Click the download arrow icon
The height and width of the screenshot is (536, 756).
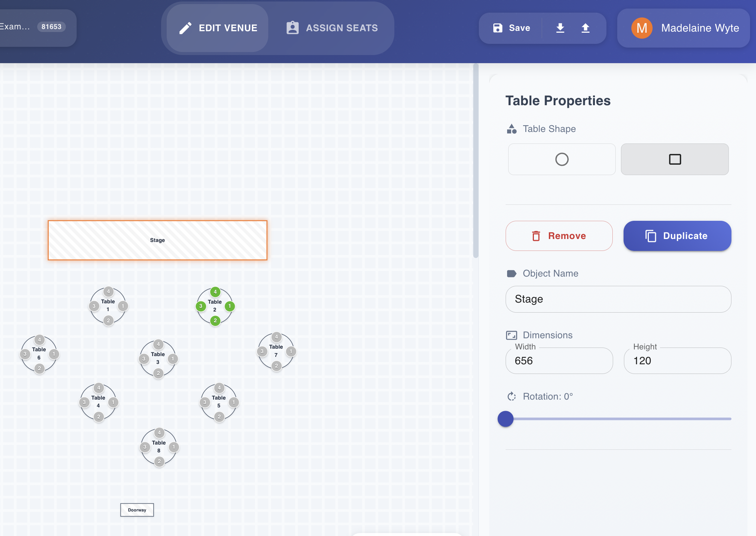click(560, 28)
